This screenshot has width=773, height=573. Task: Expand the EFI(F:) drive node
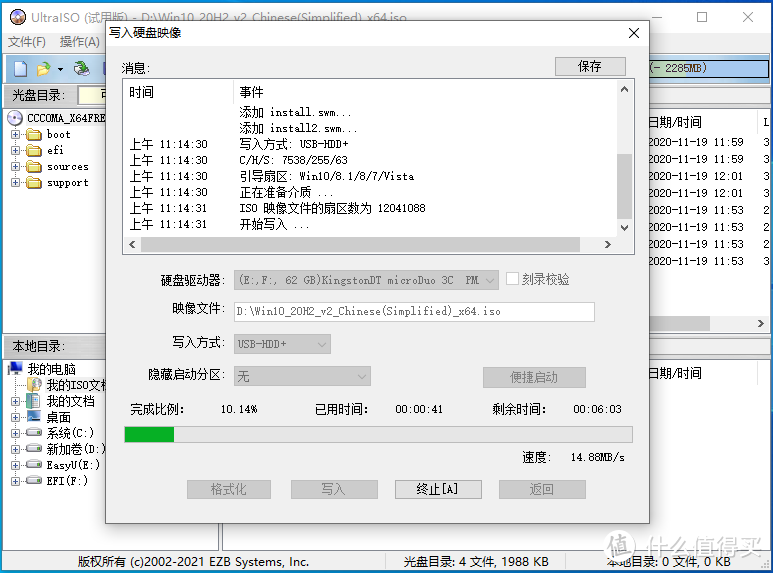15,481
